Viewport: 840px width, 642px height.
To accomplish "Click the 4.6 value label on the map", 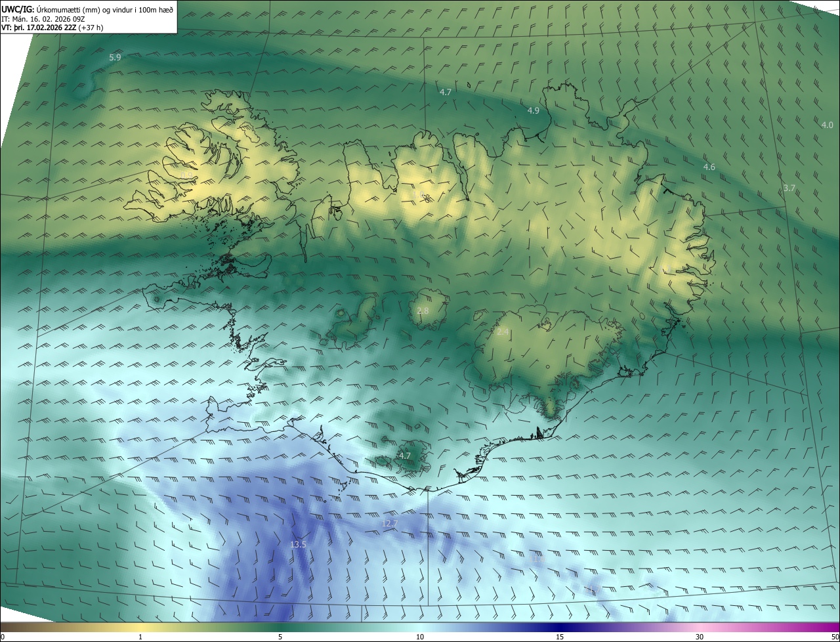I will [709, 167].
